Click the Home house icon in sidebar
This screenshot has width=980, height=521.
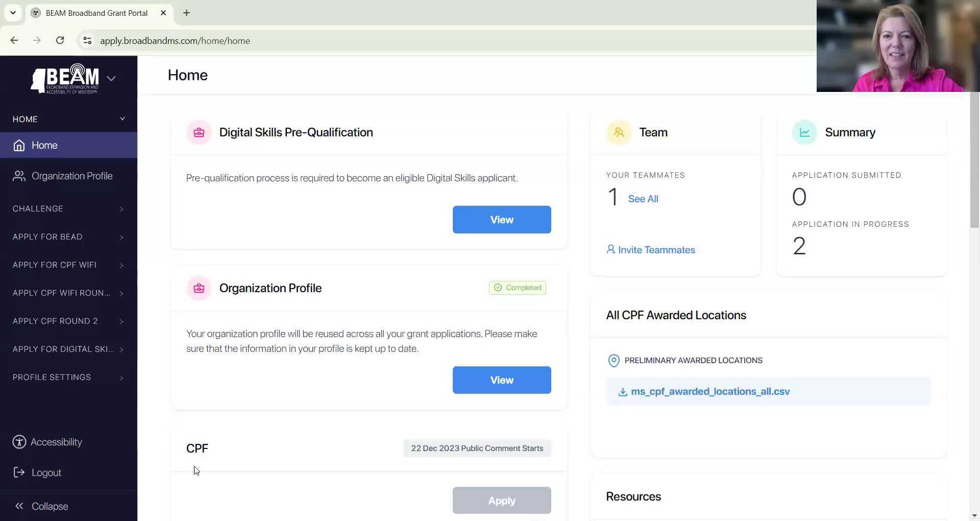tap(19, 146)
